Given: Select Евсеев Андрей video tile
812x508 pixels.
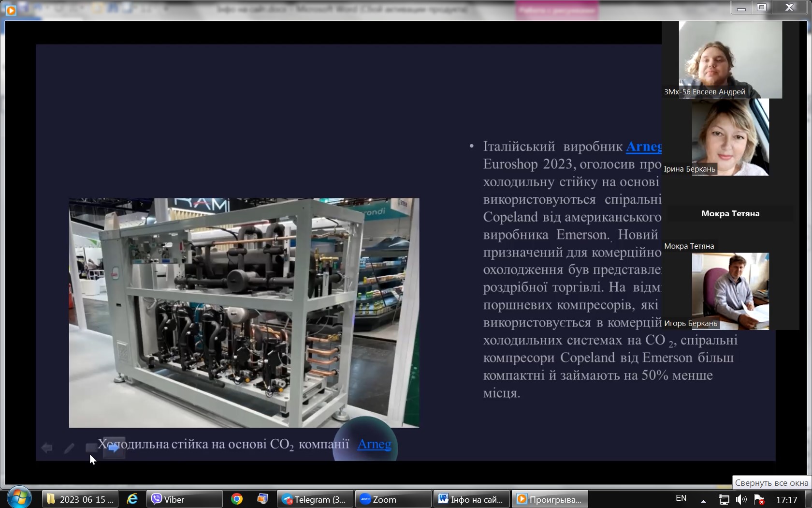Looking at the screenshot, I should pos(730,60).
